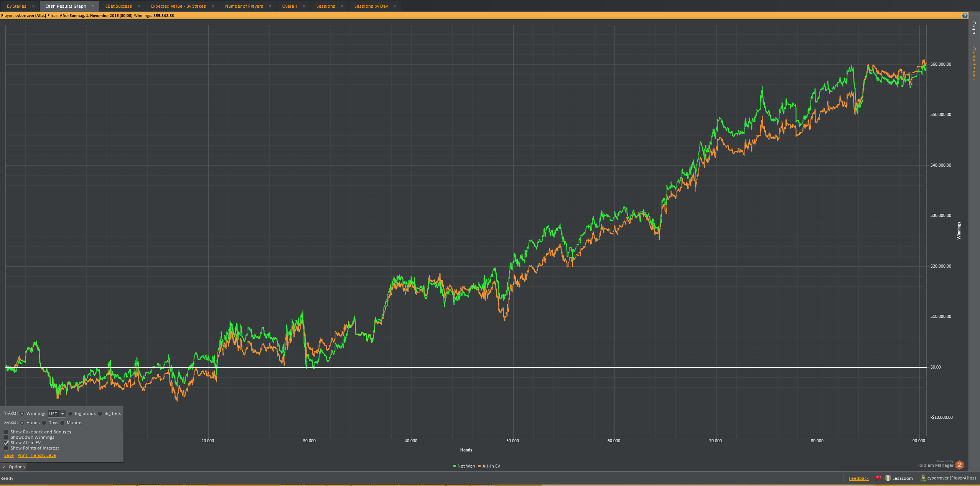Switch to the Sessions tab
The height and width of the screenshot is (486, 980).
click(326, 6)
